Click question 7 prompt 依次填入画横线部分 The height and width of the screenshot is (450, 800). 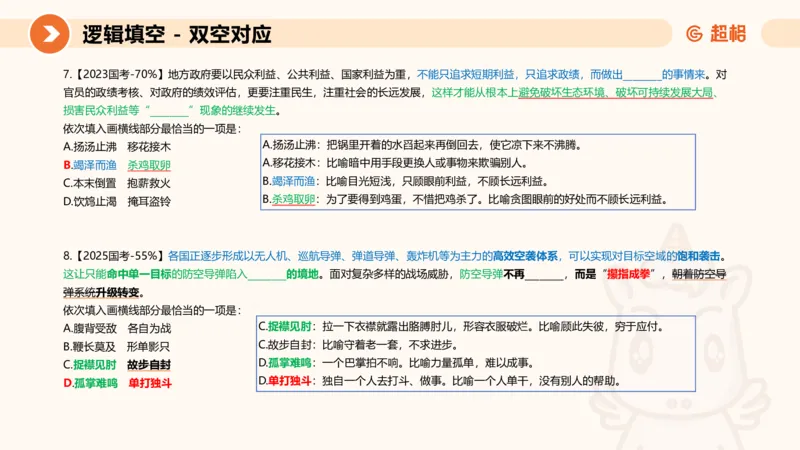click(x=152, y=129)
